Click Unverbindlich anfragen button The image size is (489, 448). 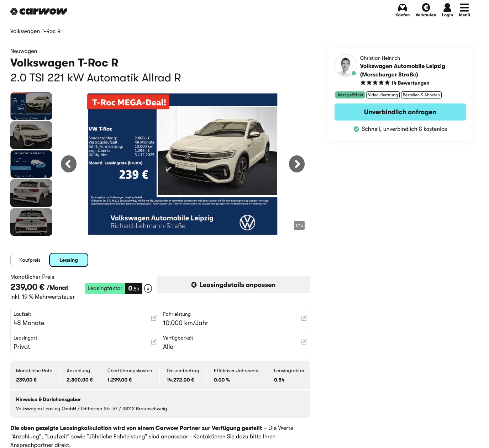(400, 112)
